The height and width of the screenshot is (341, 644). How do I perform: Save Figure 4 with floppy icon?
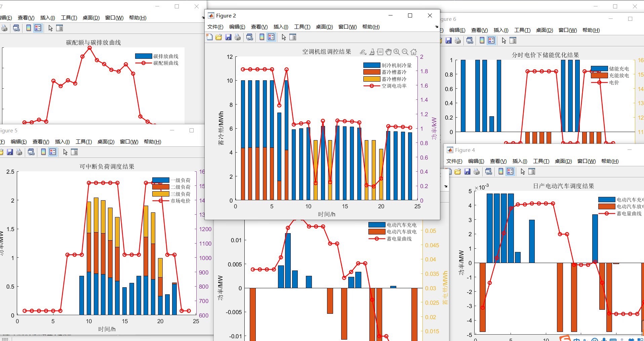click(467, 172)
